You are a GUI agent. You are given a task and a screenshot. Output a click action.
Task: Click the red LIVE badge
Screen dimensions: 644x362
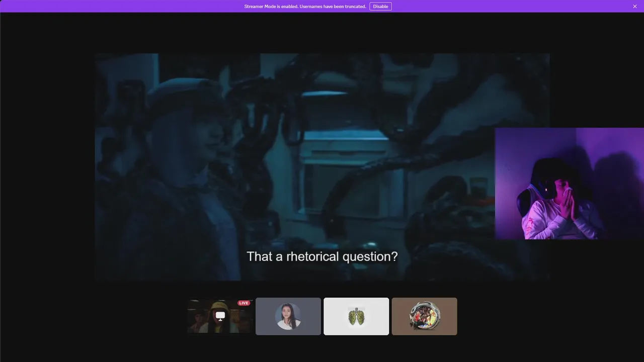click(244, 303)
